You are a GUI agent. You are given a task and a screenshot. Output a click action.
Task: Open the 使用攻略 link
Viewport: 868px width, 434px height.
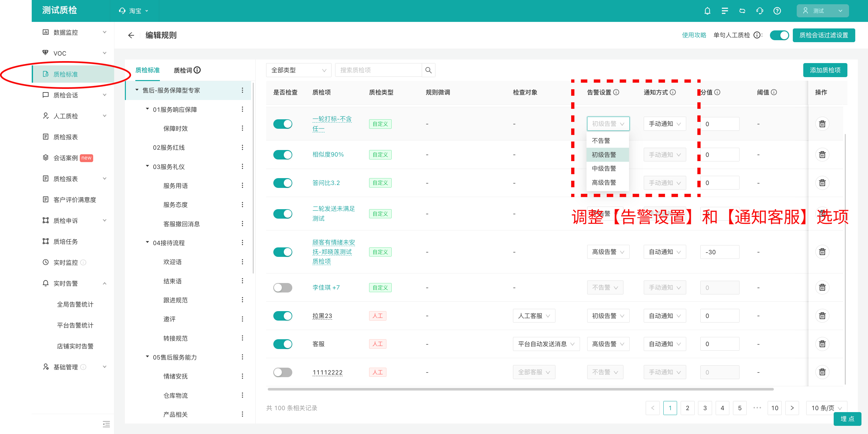point(694,35)
